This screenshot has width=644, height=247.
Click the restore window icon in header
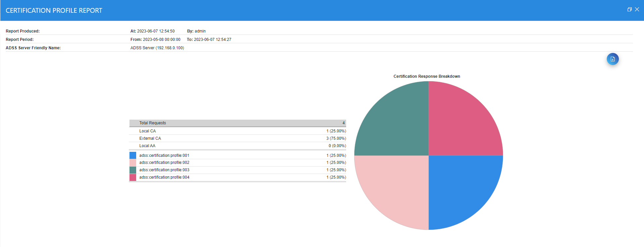[629, 10]
